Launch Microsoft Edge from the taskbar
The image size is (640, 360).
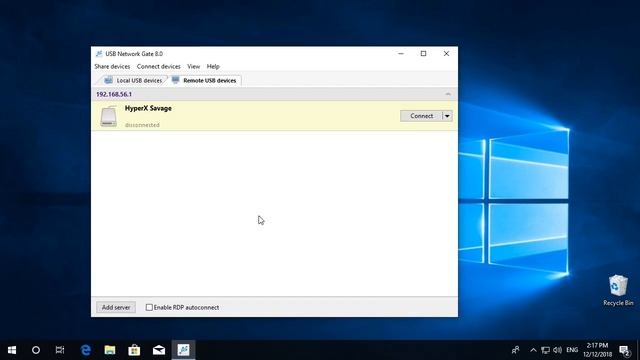point(85,350)
